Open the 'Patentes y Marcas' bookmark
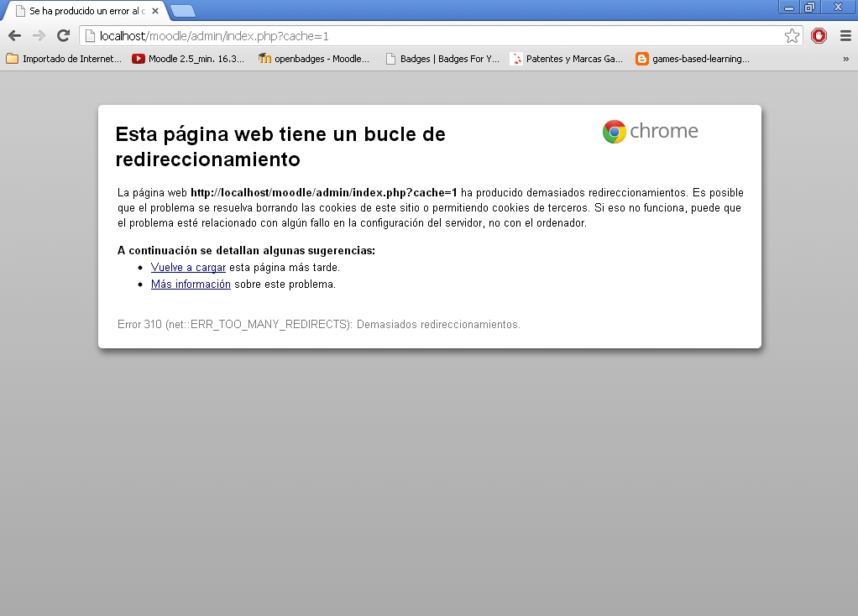The width and height of the screenshot is (858, 616). click(x=567, y=59)
